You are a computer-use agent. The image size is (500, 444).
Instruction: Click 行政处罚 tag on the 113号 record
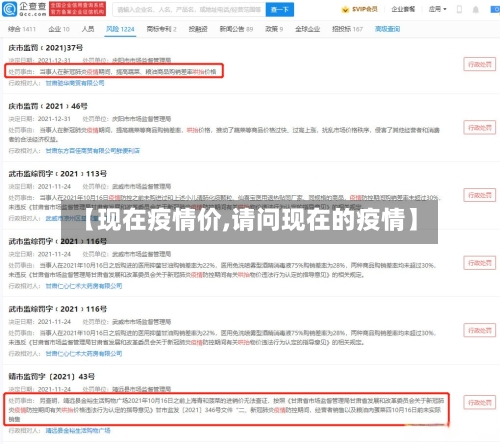[480, 195]
